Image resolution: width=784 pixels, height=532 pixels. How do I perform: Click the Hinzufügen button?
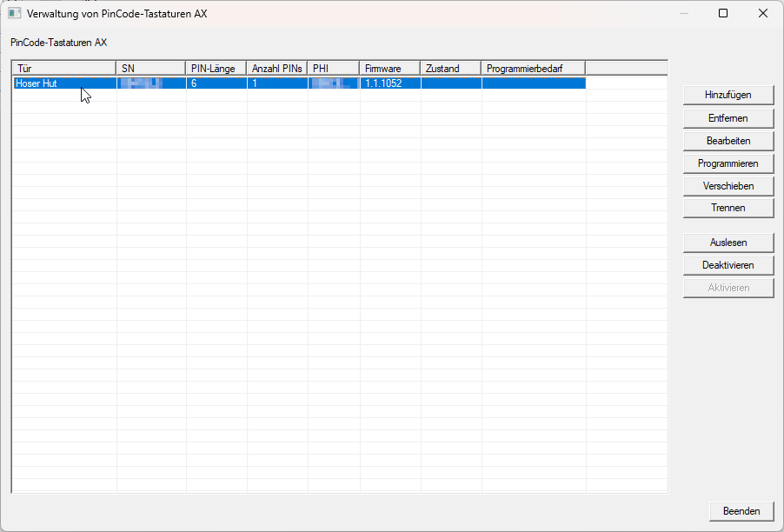coord(728,95)
